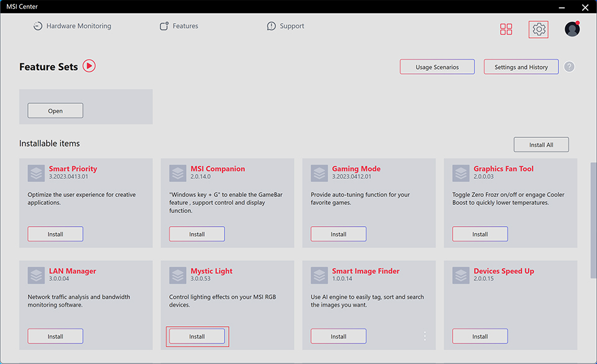597x364 pixels.
Task: Click the Gaming Mode layers icon
Action: tap(320, 173)
